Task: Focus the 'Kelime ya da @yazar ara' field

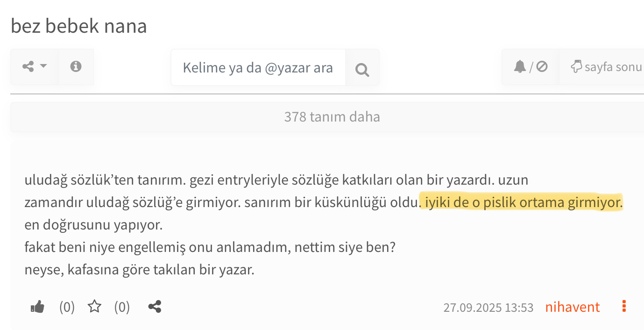Action: (x=258, y=68)
